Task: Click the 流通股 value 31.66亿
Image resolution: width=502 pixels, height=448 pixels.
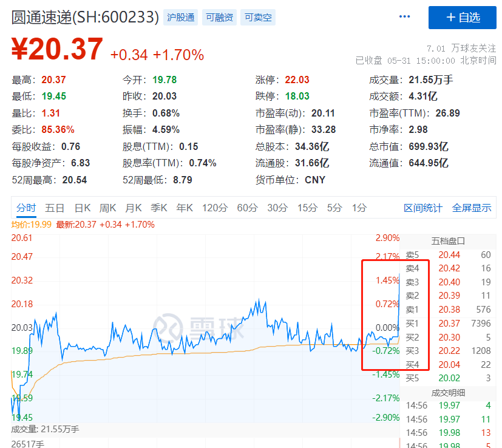Action: [312, 163]
